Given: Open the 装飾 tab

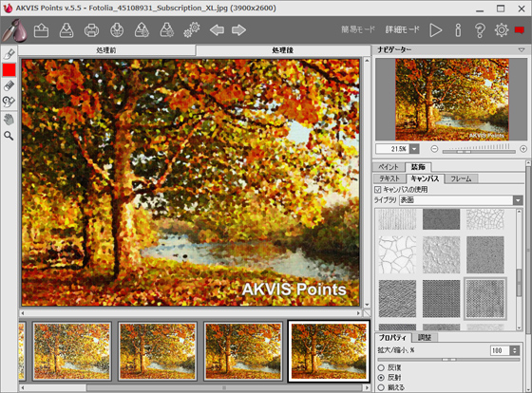Looking at the screenshot, I should [418, 167].
